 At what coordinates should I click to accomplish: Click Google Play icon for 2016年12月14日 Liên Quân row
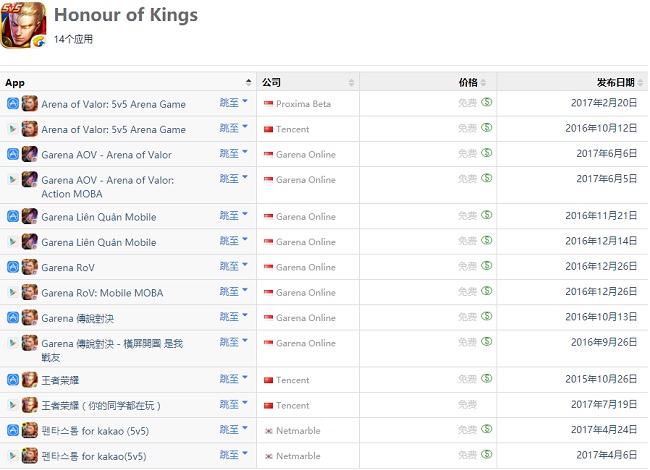pyautogui.click(x=13, y=242)
